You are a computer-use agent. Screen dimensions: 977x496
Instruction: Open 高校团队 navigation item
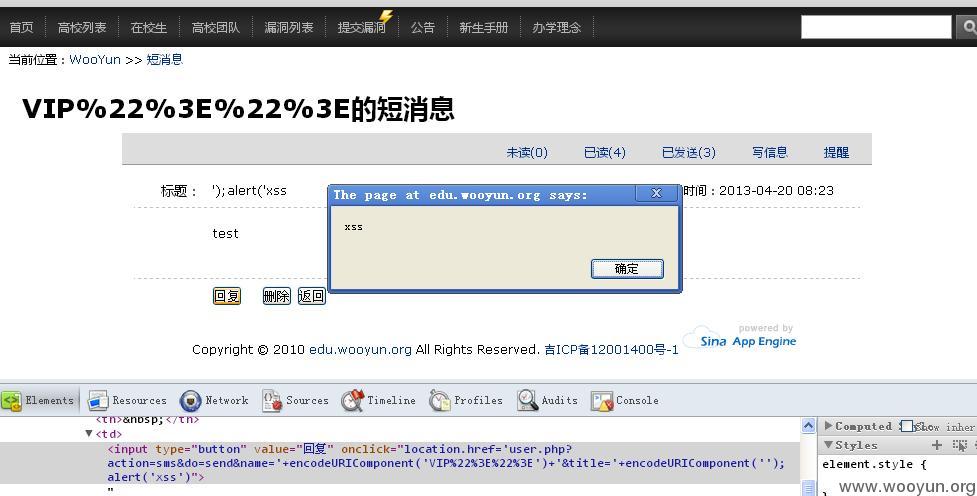216,27
